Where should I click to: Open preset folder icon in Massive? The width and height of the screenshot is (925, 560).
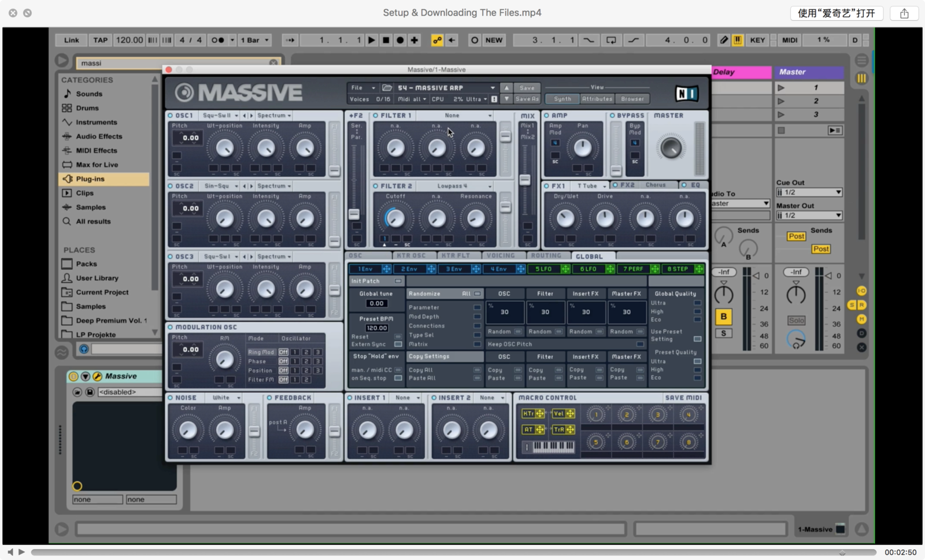click(387, 88)
